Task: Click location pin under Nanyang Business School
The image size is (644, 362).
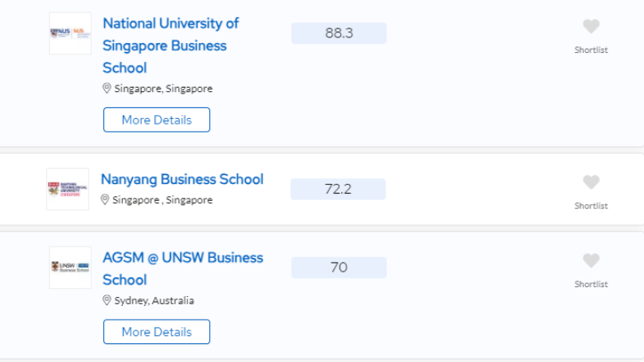Action: (105, 199)
